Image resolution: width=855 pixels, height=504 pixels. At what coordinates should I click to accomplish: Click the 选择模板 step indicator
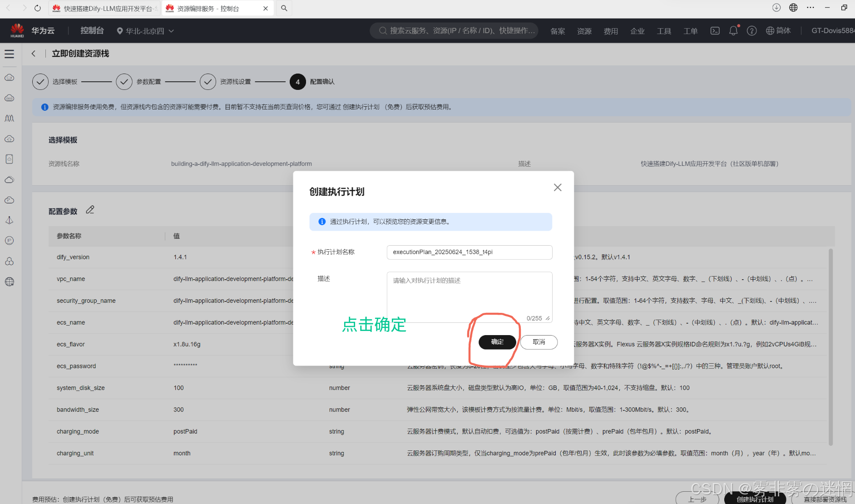(55, 82)
